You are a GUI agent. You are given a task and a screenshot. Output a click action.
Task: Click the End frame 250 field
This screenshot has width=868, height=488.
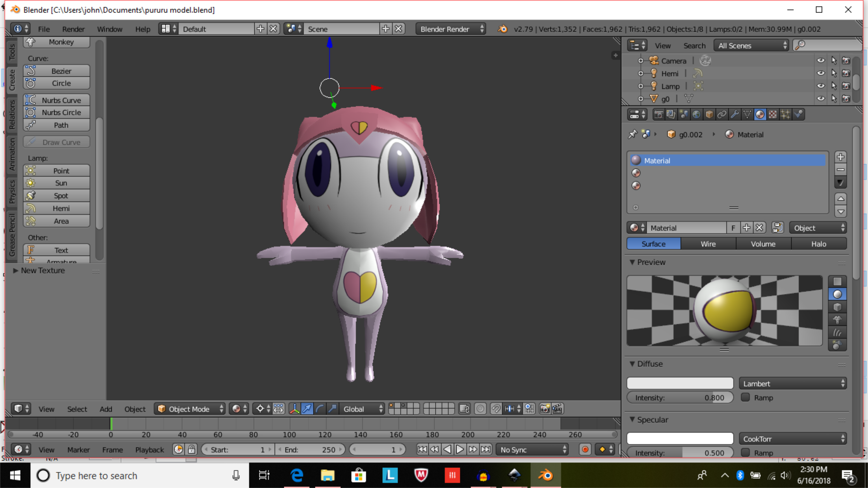tap(310, 449)
